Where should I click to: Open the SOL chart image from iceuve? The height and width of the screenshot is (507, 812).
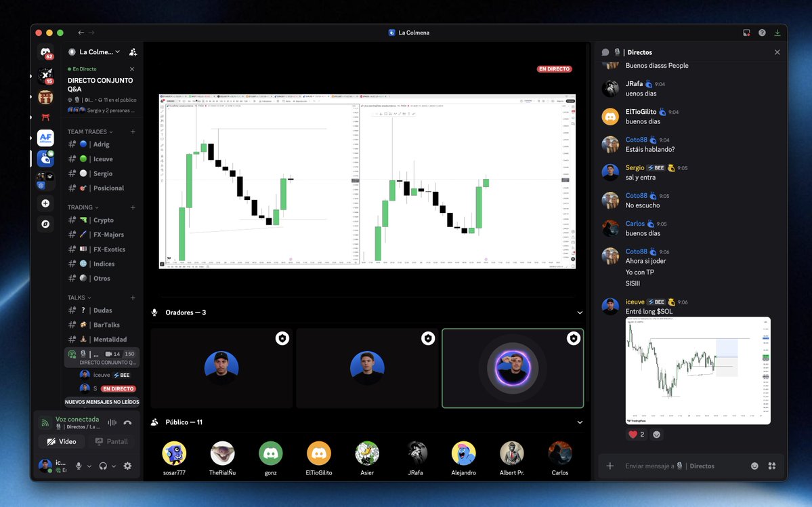click(698, 371)
